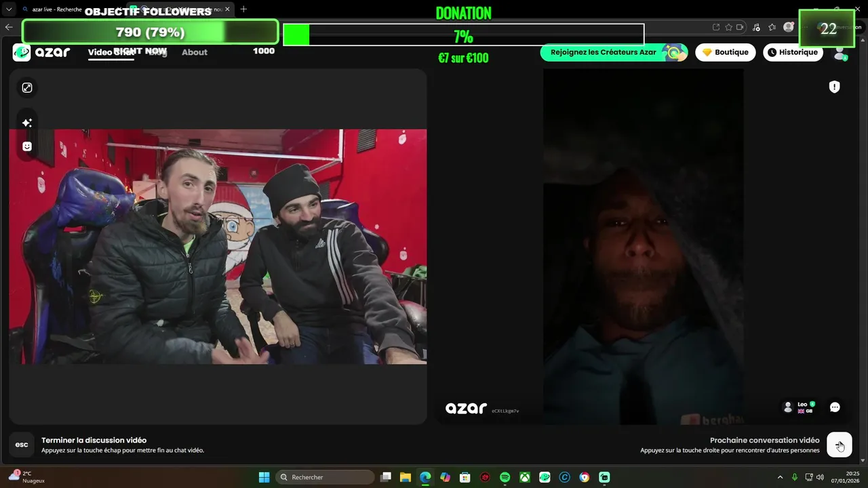Click the esc end chat button
Viewport: 868px width, 488px height.
click(22, 445)
